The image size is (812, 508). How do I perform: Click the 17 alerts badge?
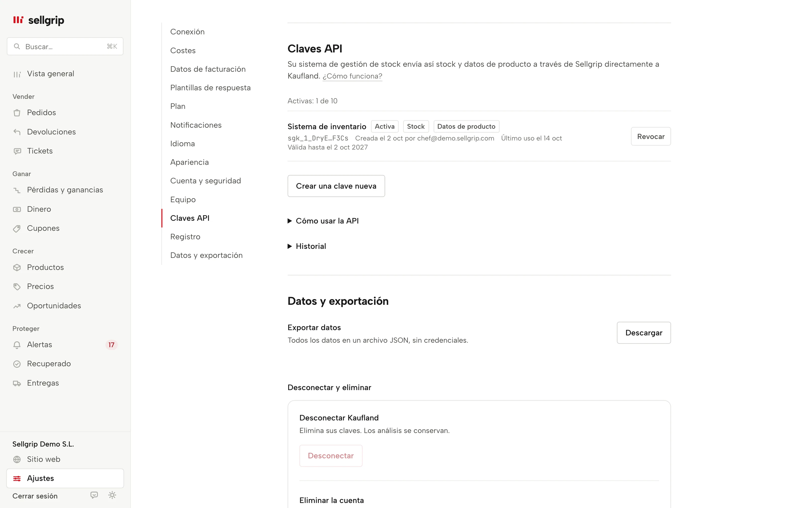coord(111,345)
